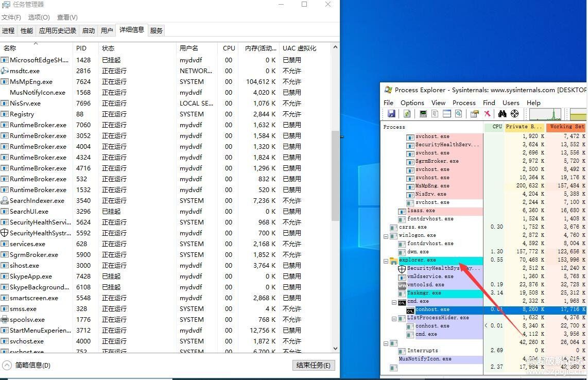
Task: Open the Users menu in Process Explorer
Action: click(511, 103)
